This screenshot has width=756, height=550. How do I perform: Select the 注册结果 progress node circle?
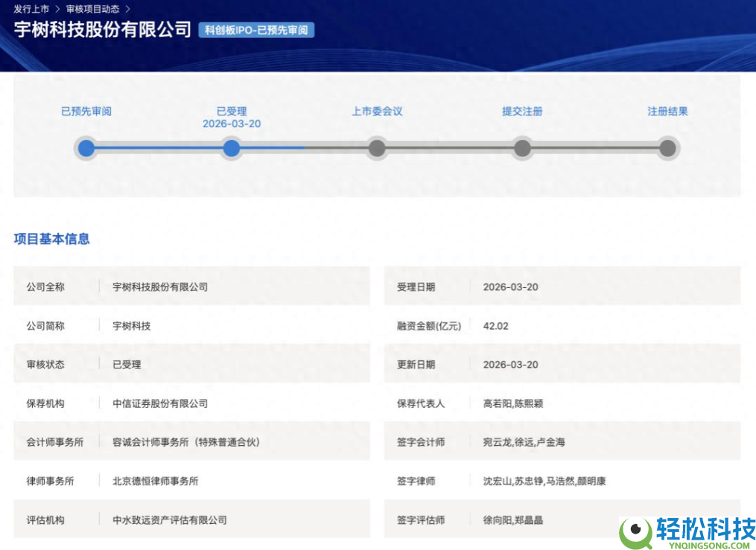667,148
